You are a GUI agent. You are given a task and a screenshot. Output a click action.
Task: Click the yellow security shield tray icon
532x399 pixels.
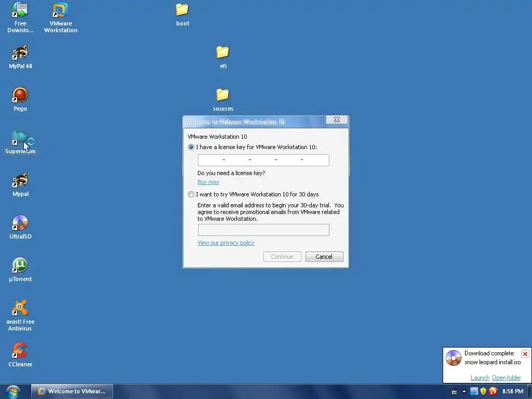(x=484, y=391)
